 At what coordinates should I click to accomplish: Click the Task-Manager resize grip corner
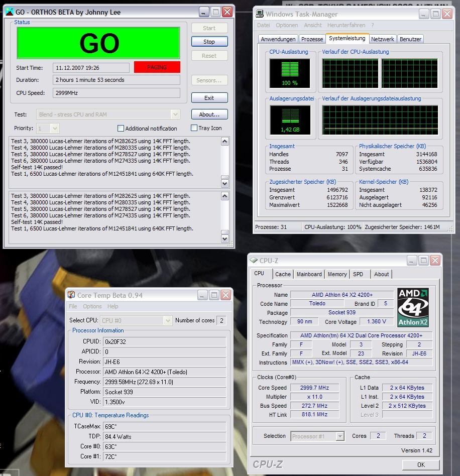click(x=451, y=230)
